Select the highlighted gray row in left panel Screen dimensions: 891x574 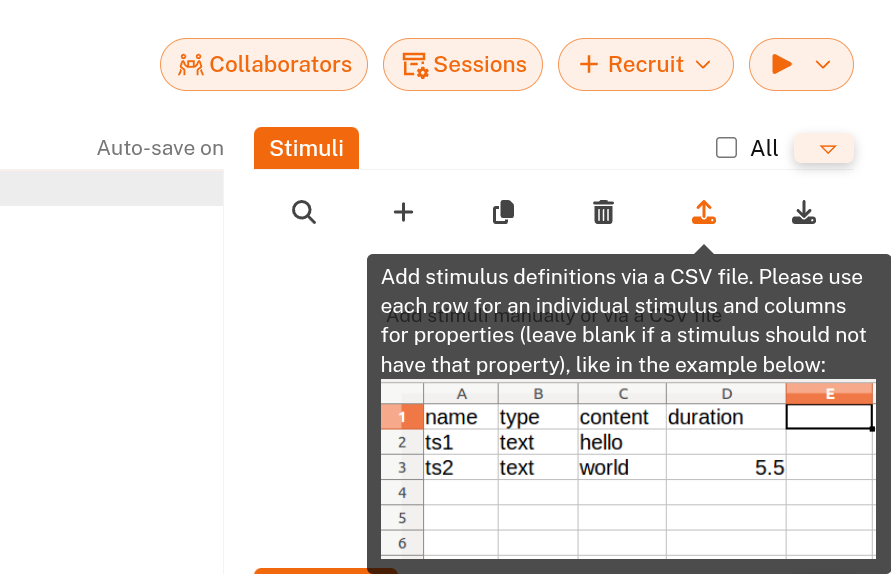click(x=111, y=188)
